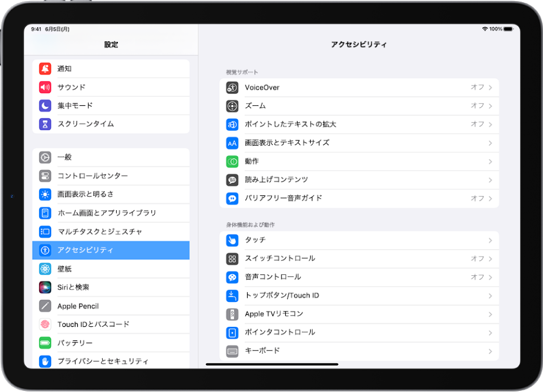
Task: Click the 画面表示とテキストサイズ AA icon
Action: (x=232, y=143)
